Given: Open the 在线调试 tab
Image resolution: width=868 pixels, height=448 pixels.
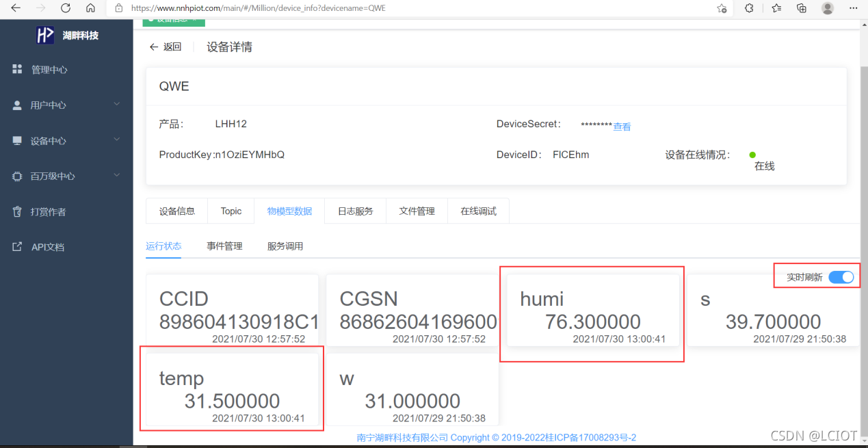Looking at the screenshot, I should (479, 211).
